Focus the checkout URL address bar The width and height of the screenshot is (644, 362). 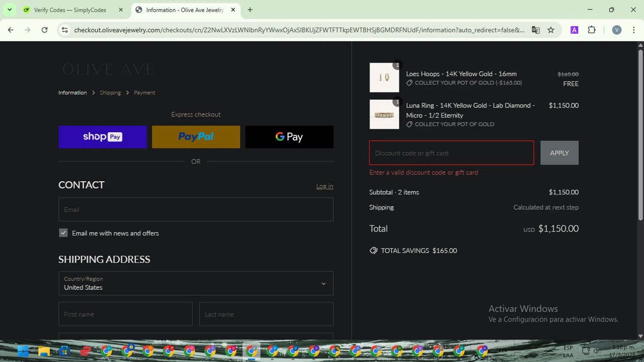point(299,30)
